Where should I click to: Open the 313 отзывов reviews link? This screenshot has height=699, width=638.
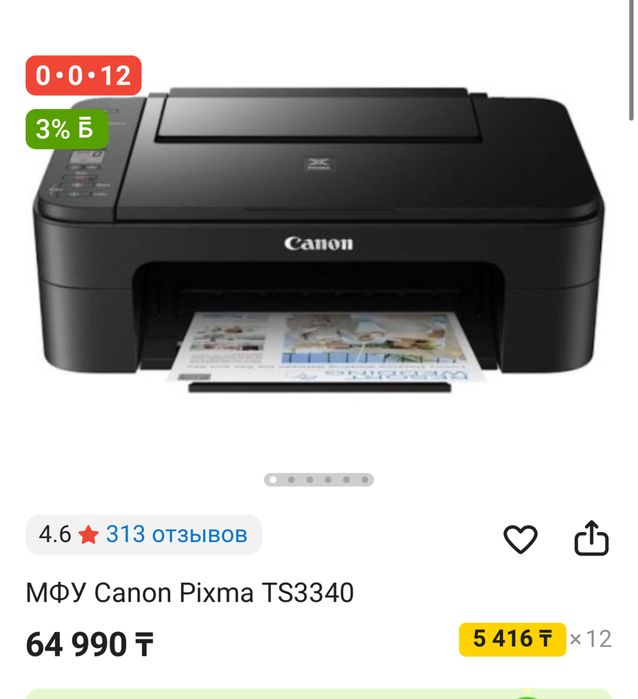point(177,534)
